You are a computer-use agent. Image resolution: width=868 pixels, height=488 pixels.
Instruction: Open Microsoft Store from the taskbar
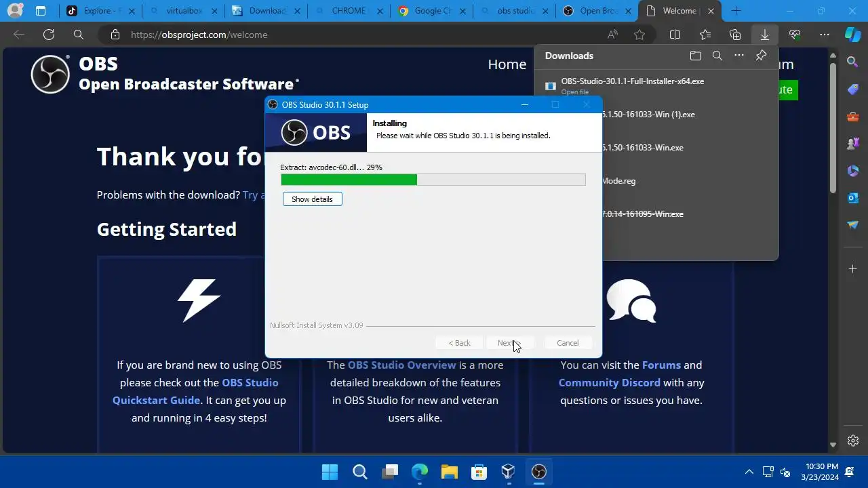(479, 472)
